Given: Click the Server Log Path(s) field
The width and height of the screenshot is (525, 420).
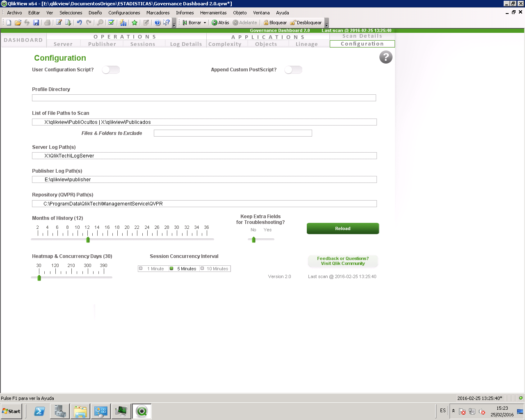Looking at the screenshot, I should (204, 155).
